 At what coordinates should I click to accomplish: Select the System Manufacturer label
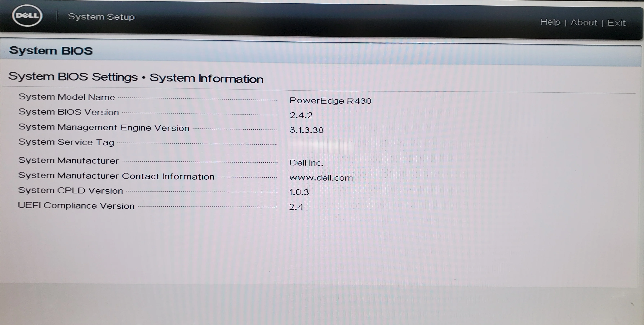coord(68,161)
